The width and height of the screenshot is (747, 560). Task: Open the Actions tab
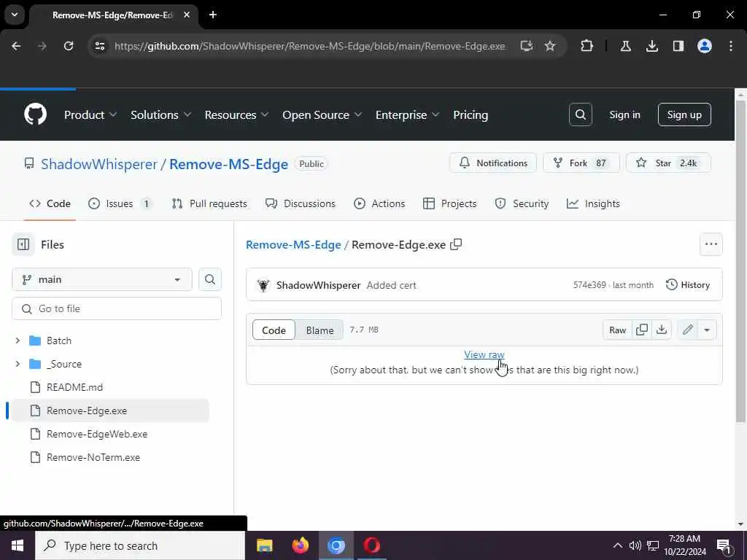click(x=379, y=204)
